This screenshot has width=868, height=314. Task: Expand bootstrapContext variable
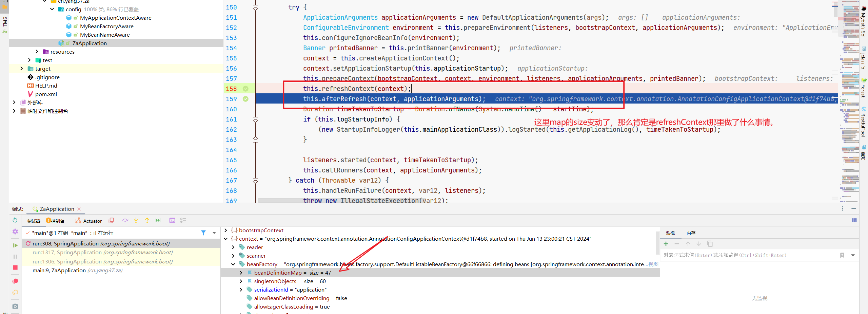pos(226,230)
